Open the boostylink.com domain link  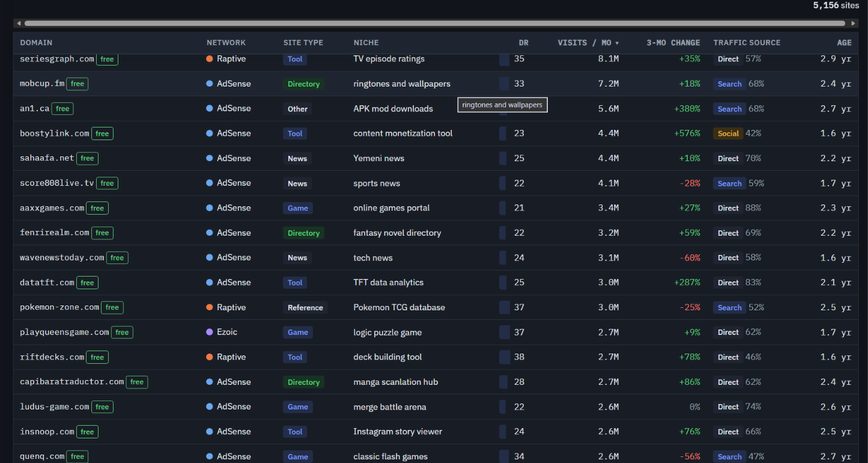click(x=55, y=133)
